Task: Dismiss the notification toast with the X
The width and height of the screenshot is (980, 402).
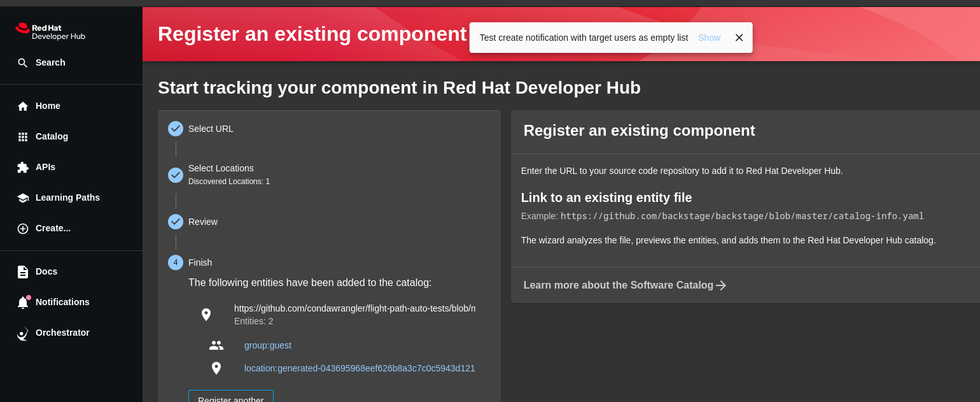Action: pos(739,38)
